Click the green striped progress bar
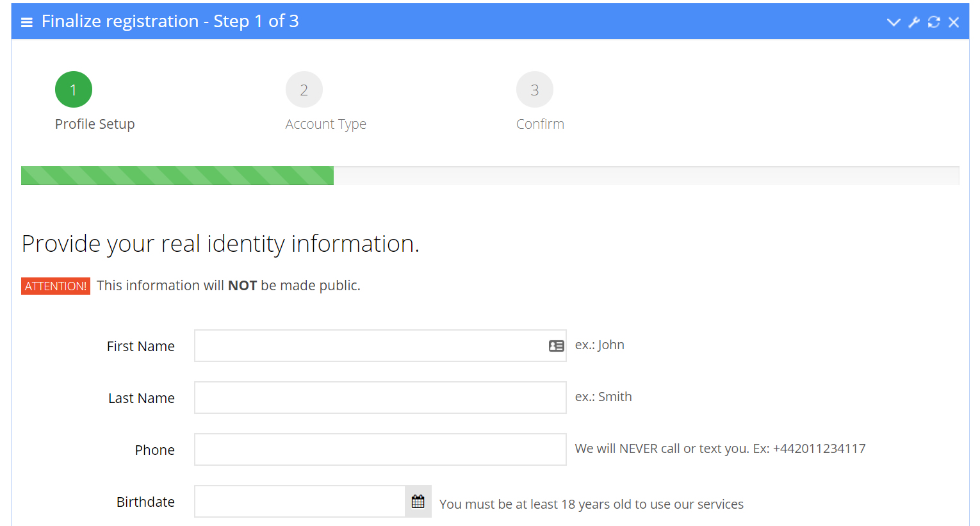The image size is (980, 526). pyautogui.click(x=177, y=176)
